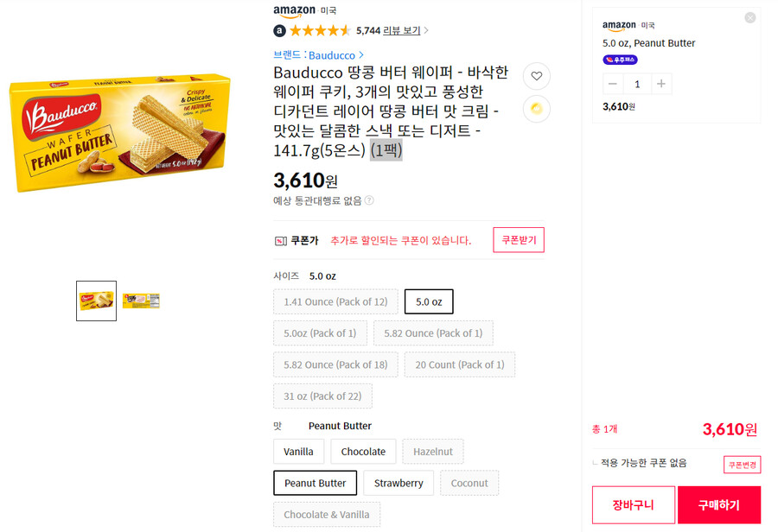
Task: Open the 통관대행료 question mark help icon
Action: click(369, 200)
